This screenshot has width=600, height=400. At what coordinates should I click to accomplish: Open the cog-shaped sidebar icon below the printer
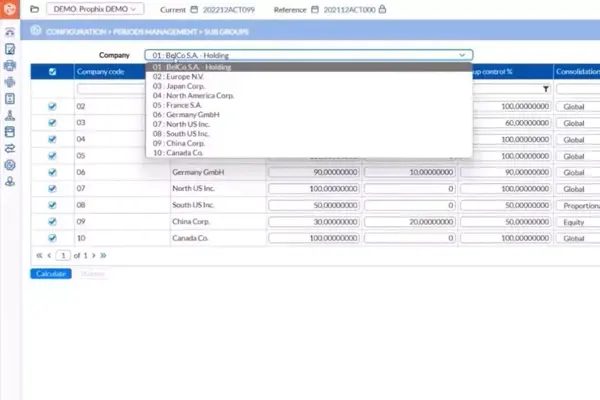(x=10, y=82)
